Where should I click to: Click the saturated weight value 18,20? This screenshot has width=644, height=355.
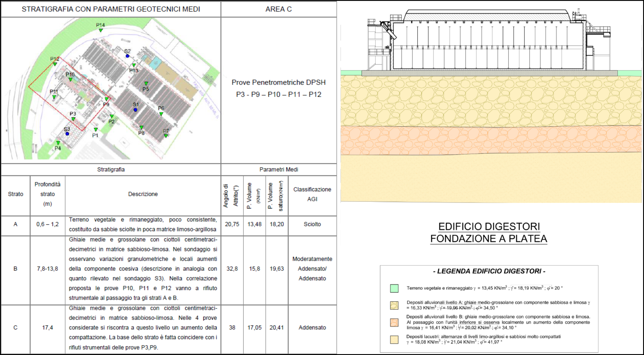[277, 224]
